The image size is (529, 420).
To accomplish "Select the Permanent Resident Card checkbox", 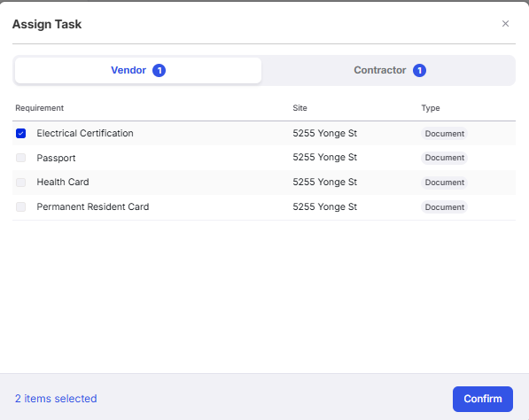I will [21, 206].
